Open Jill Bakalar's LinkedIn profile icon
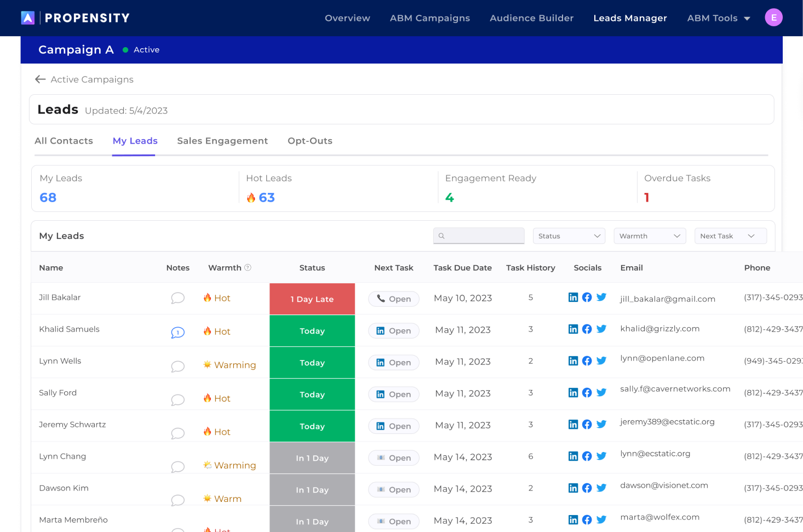803x532 pixels. pyautogui.click(x=573, y=297)
